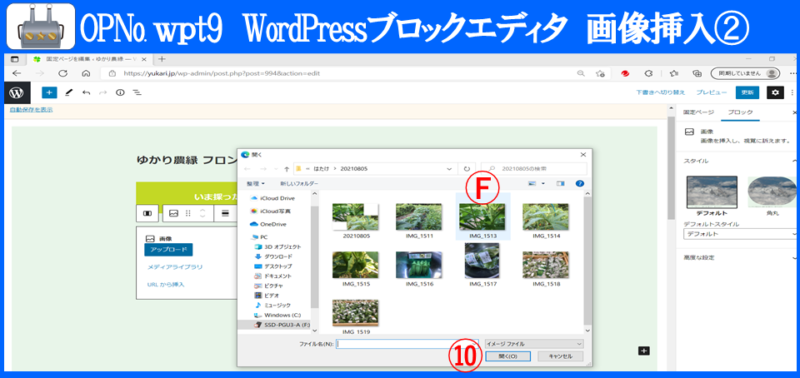Click the キャンセル button
Image resolution: width=800 pixels, height=378 pixels.
coord(560,357)
